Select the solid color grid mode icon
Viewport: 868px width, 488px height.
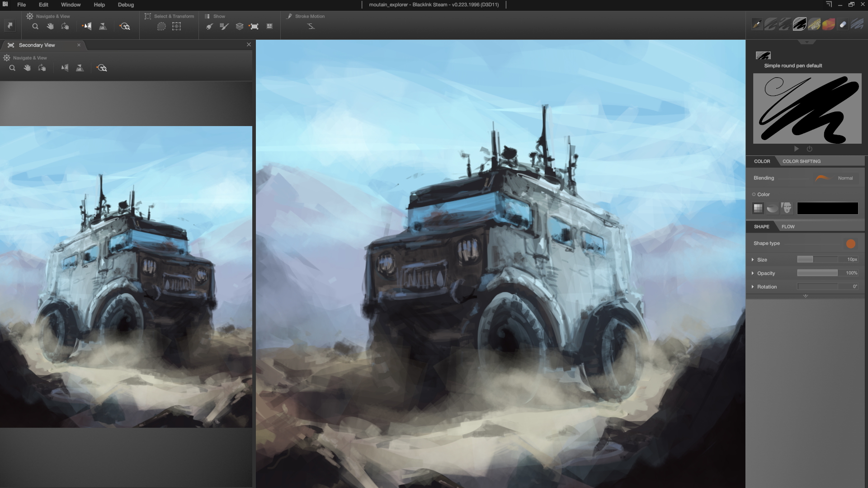point(758,208)
